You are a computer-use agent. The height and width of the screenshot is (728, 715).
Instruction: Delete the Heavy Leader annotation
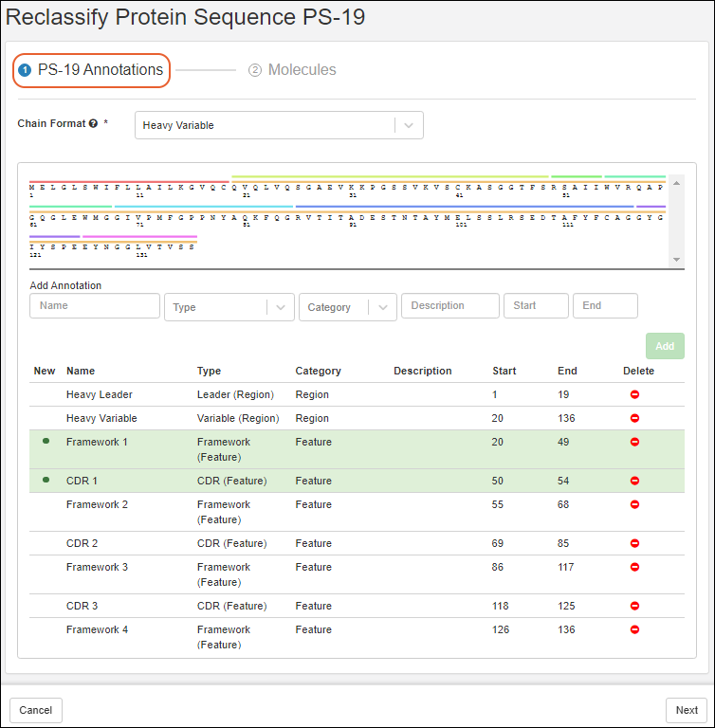tap(634, 394)
